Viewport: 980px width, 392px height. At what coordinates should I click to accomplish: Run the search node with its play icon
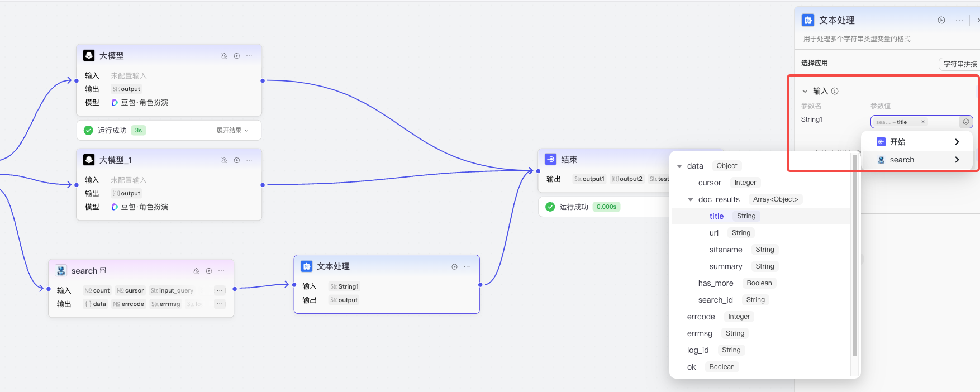click(209, 271)
